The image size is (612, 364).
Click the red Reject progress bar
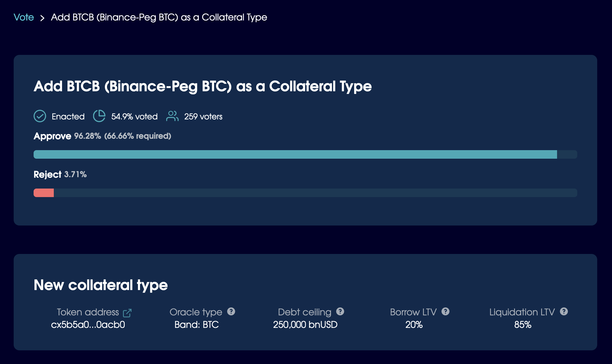(x=44, y=193)
